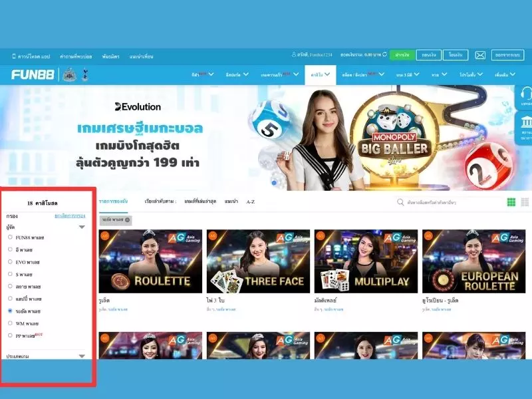Viewport: 532px width, 399px height.
Task: Select the PP provider radio button marked HOT
Action: click(x=10, y=336)
